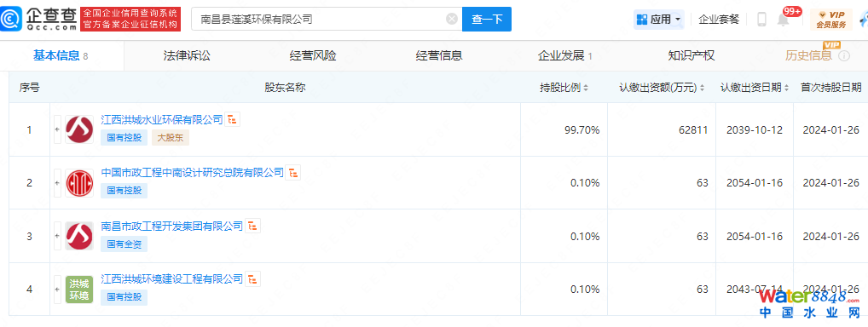This screenshot has height=327, width=868.
Task: Switch to the 法律诉讼 tab
Action: tap(187, 55)
